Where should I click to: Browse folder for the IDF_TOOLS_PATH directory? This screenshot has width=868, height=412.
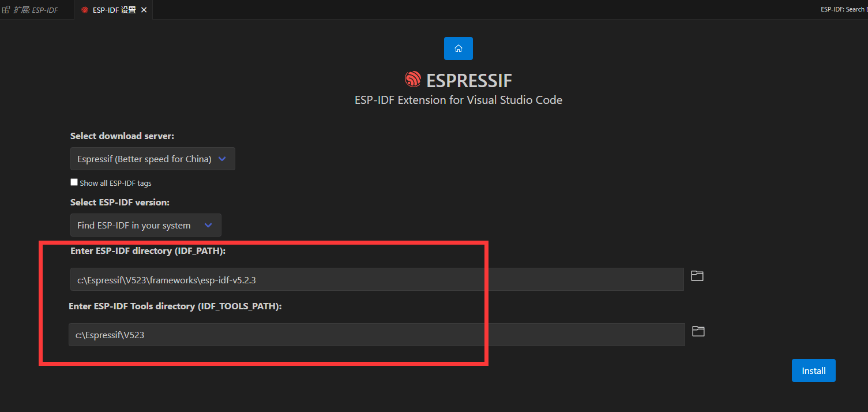pos(698,331)
